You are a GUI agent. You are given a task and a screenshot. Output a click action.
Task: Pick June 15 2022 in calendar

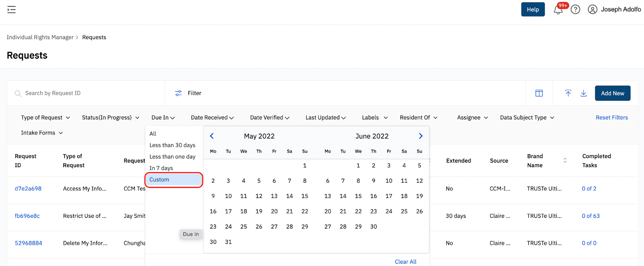(358, 196)
